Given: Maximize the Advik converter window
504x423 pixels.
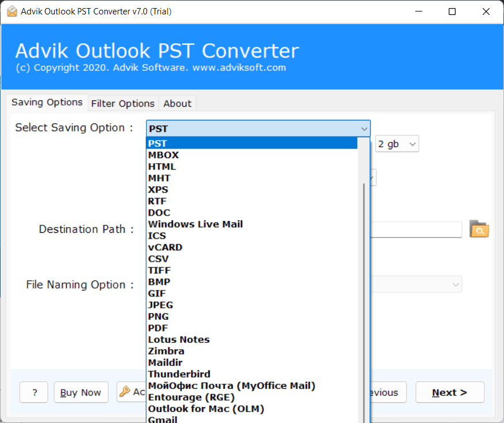Looking at the screenshot, I should pos(452,12).
